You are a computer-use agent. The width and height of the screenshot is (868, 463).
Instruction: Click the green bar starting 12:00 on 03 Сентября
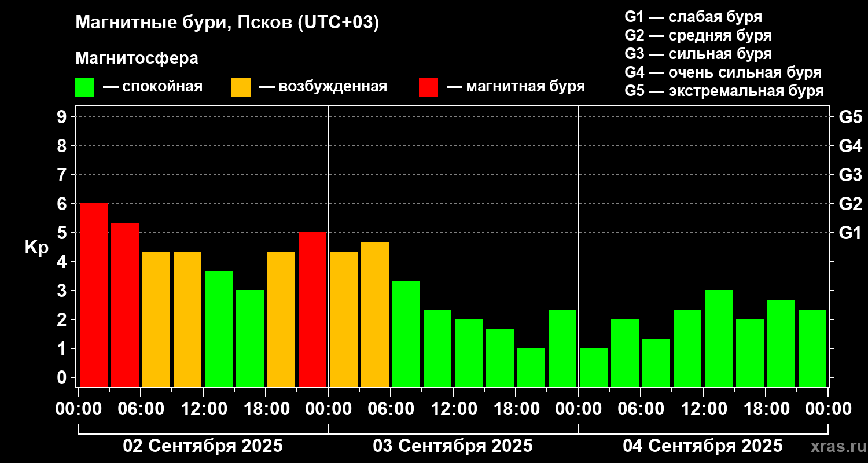469,353
